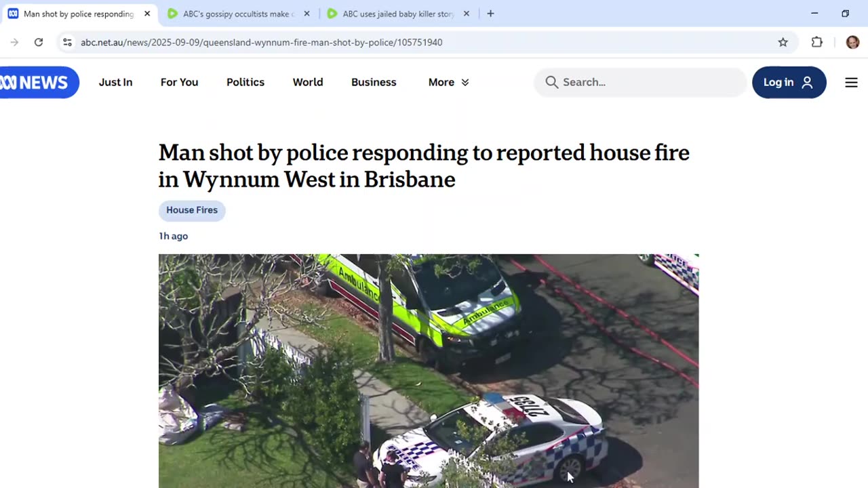Switch to 'ABC's gossipy occultists' tab
868x488 pixels.
tap(239, 14)
